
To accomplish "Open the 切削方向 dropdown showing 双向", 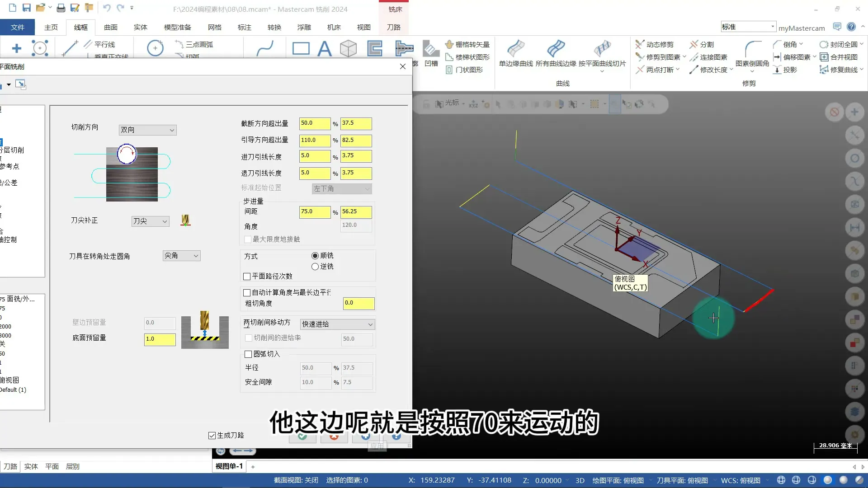I will pyautogui.click(x=147, y=130).
